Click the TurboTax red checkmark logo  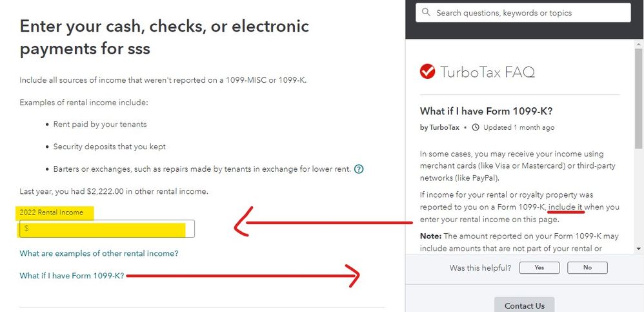(x=427, y=72)
